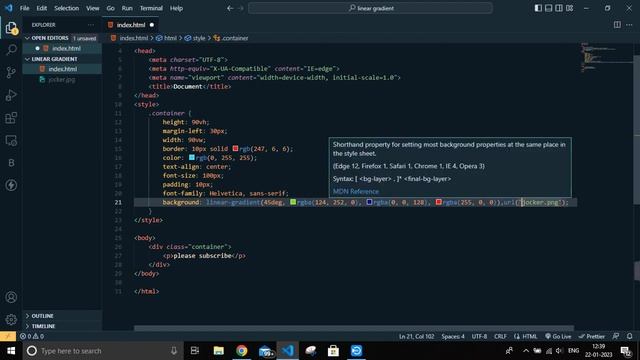Open notifications bell in status bar

pos(629,336)
